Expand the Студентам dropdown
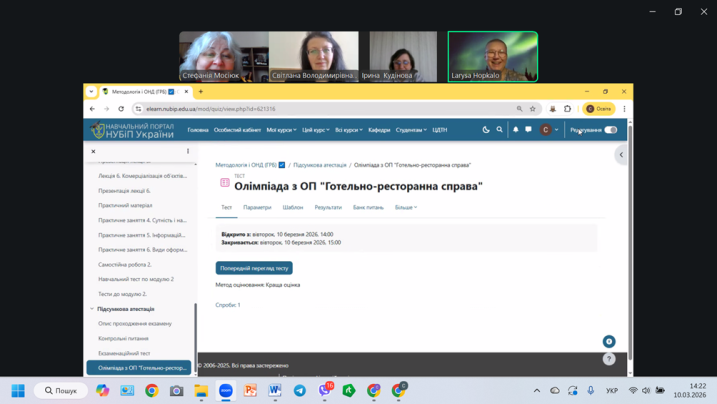717x404 pixels. tap(411, 130)
